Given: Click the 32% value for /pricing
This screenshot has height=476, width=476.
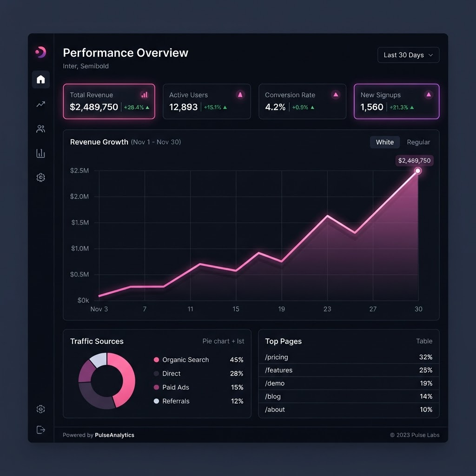Looking at the screenshot, I should pos(426,357).
